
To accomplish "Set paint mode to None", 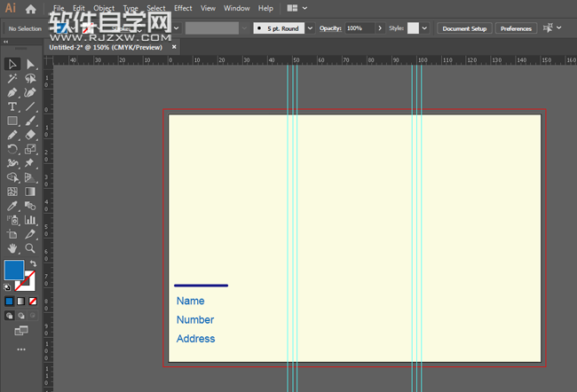I will coord(33,302).
